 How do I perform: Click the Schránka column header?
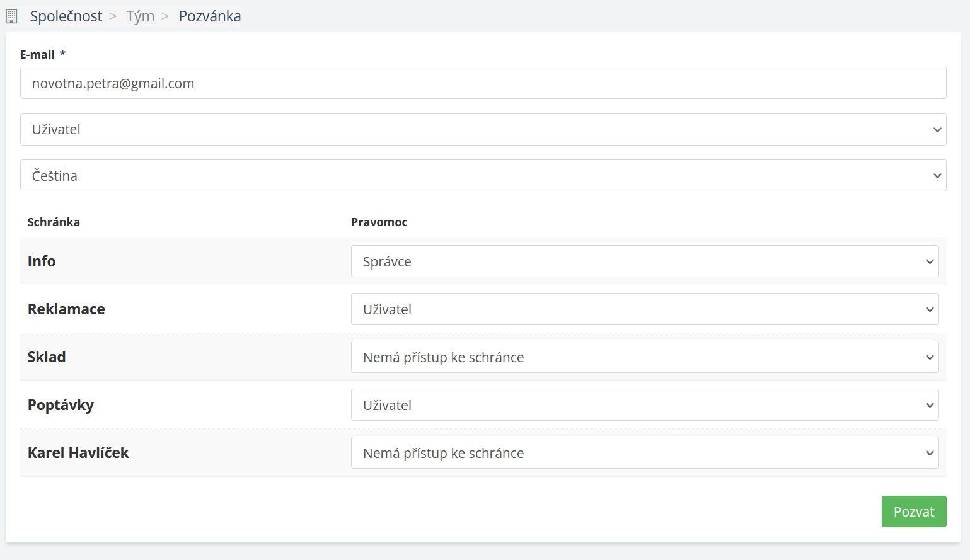tap(54, 222)
